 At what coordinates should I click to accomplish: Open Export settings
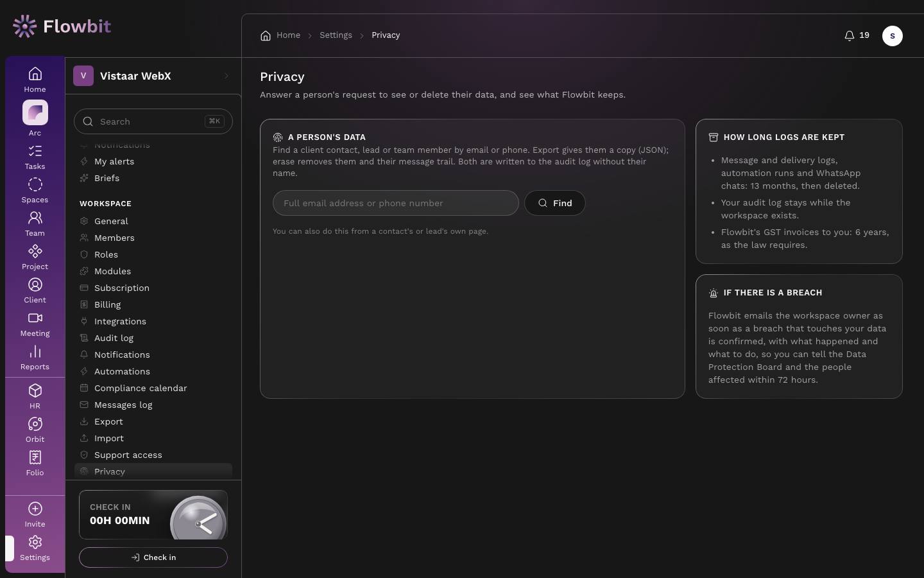pos(153,421)
